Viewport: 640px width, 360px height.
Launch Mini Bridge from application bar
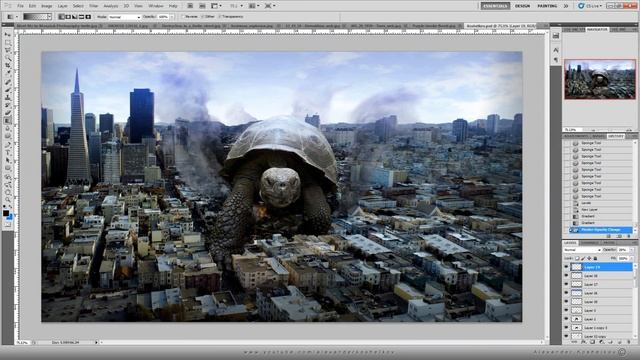(x=202, y=6)
